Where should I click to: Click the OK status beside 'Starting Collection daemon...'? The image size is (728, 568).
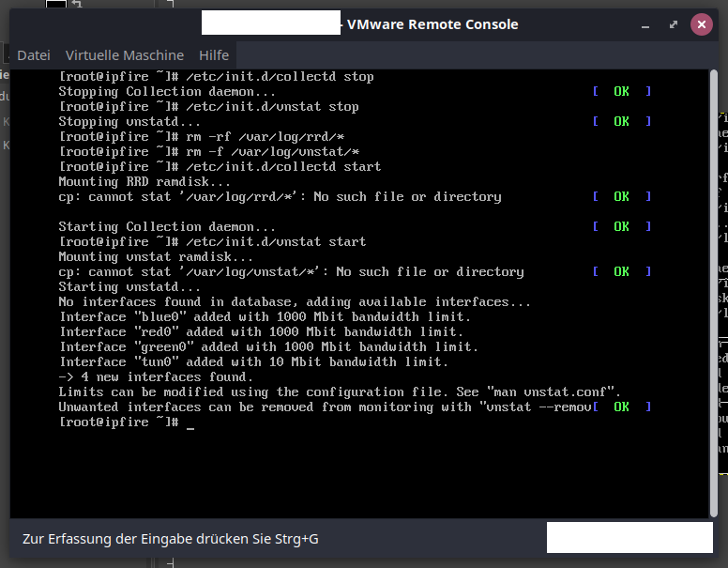[x=621, y=227]
